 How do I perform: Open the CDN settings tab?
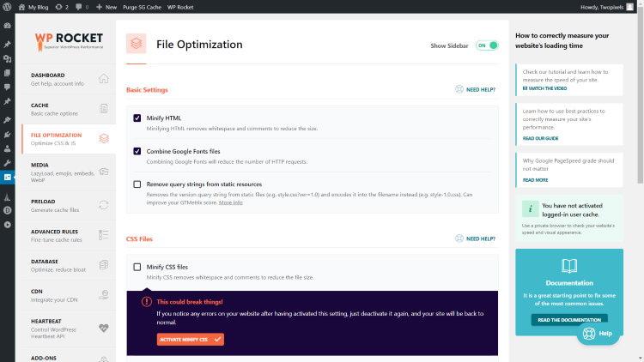(69, 295)
